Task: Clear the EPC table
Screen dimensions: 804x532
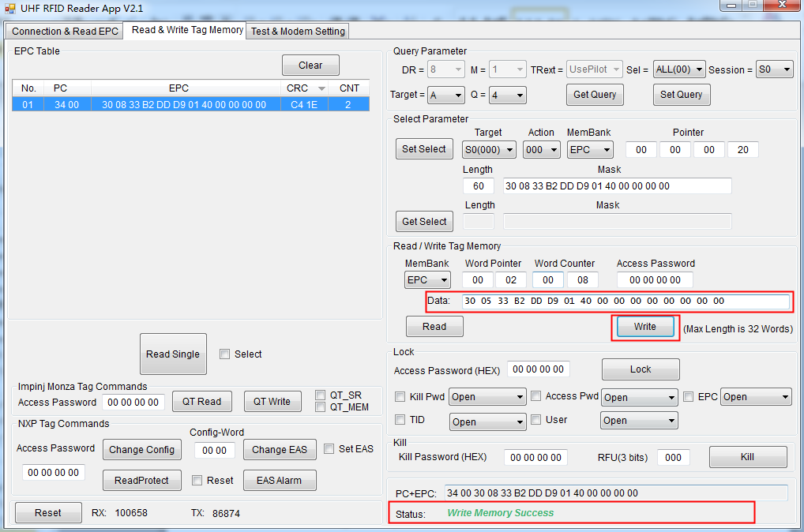Action: 310,66
